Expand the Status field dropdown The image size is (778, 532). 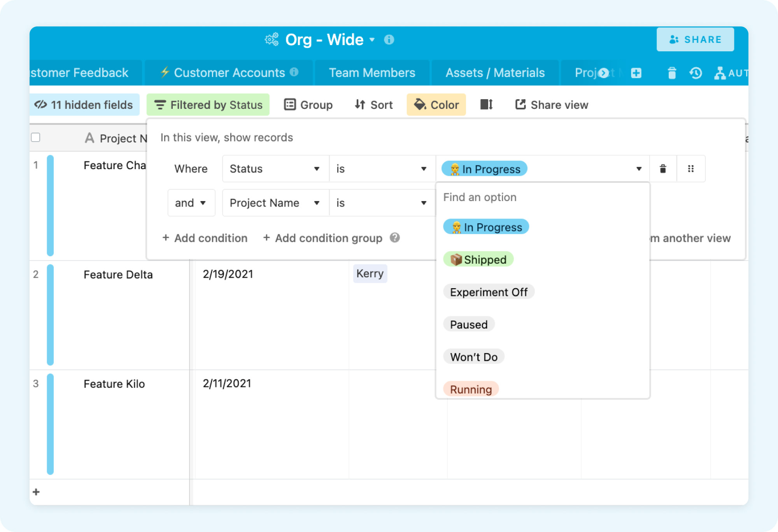point(275,169)
